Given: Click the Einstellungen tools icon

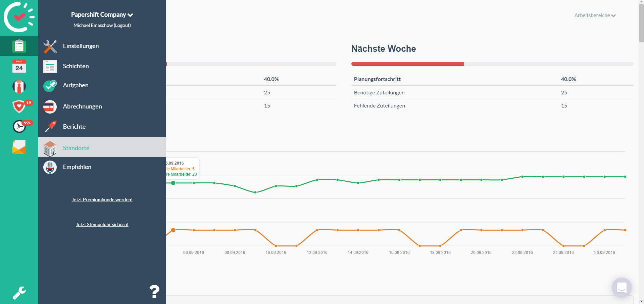Looking at the screenshot, I should coord(50,46).
